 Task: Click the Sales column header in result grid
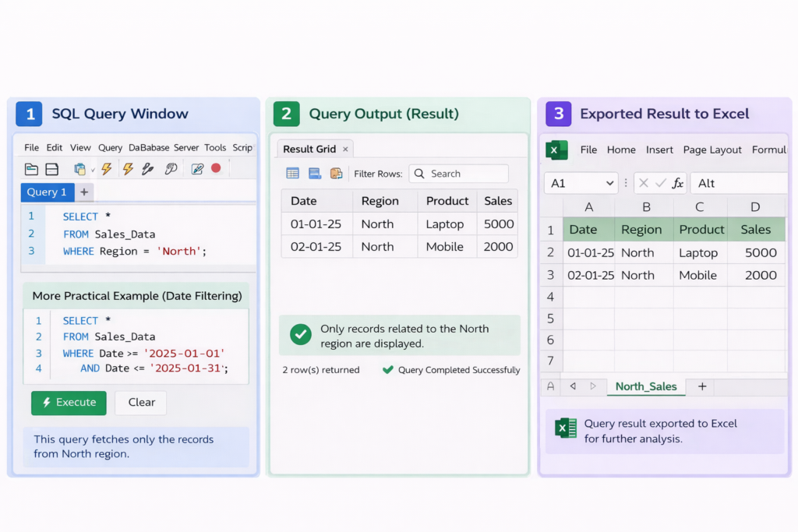pos(498,201)
